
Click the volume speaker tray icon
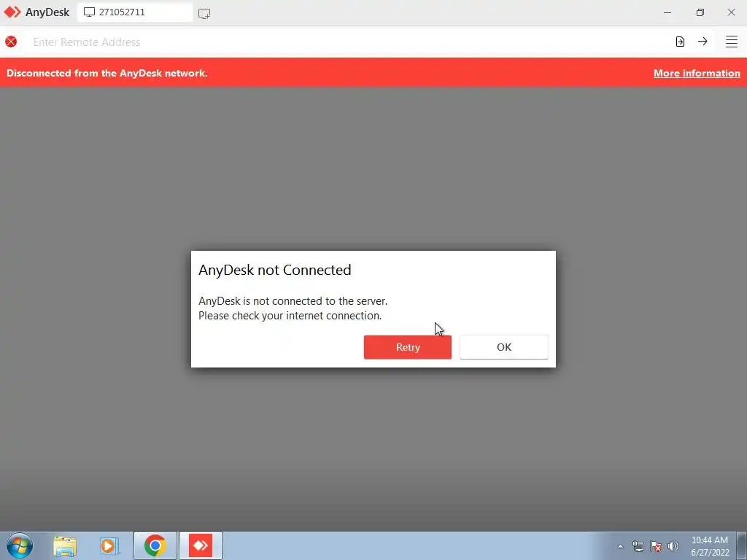[x=673, y=546]
